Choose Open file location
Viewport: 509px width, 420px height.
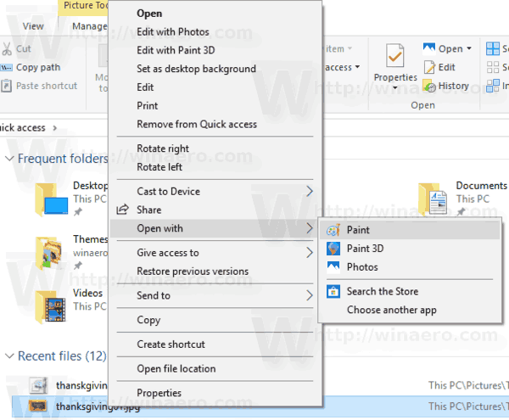pyautogui.click(x=215, y=369)
